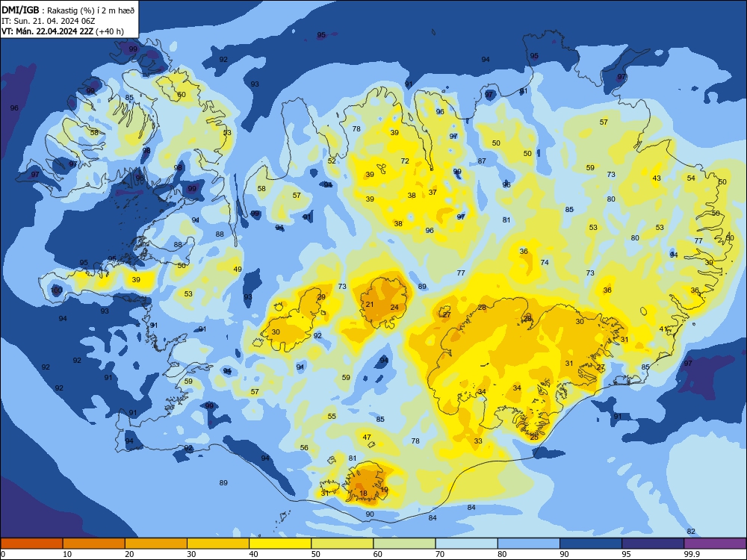
Task: Click the '72' humidity value on the map
Action: point(405,161)
